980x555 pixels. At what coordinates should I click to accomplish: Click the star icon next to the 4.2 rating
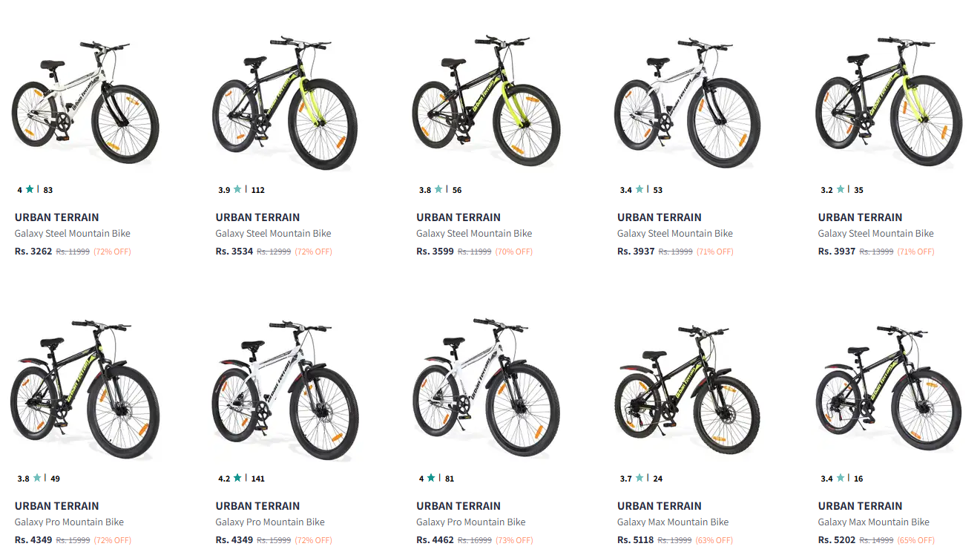point(237,478)
